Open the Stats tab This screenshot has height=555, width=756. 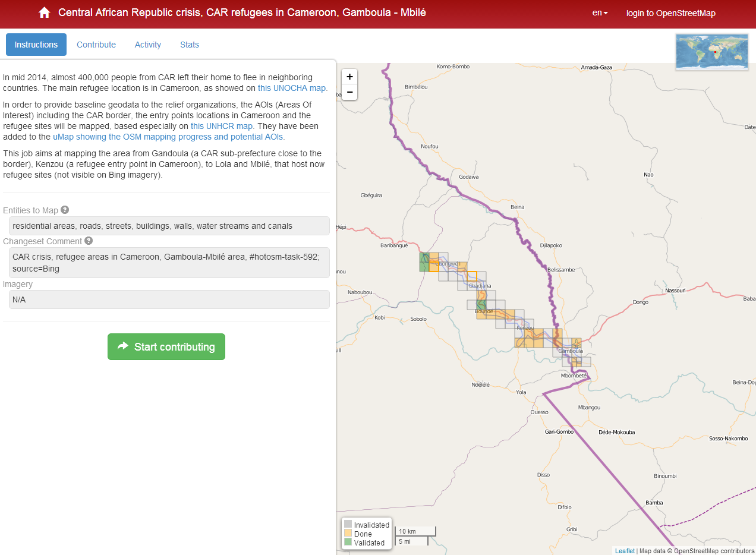[190, 45]
